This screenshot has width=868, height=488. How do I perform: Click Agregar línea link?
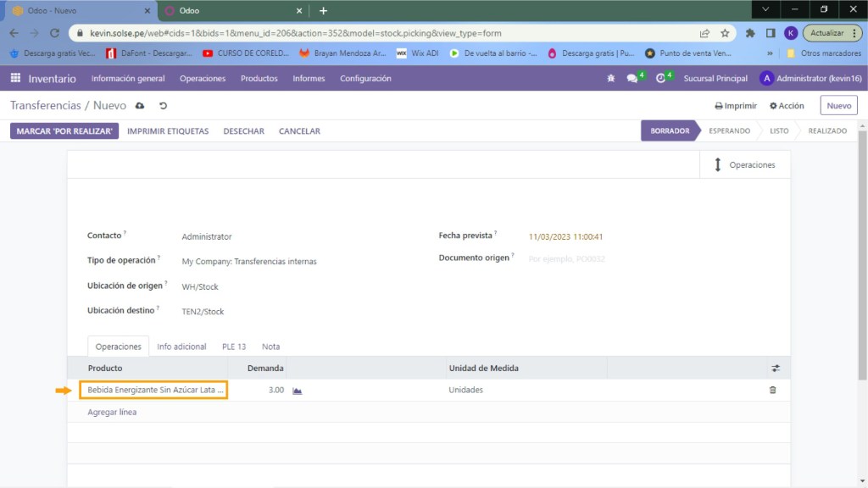click(x=112, y=413)
